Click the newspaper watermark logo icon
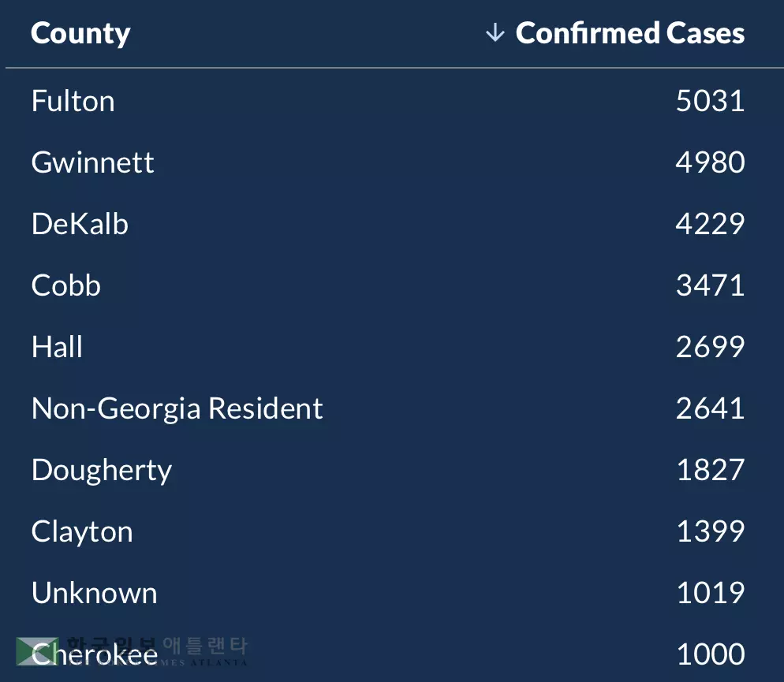The height and width of the screenshot is (682, 784). coord(35,650)
